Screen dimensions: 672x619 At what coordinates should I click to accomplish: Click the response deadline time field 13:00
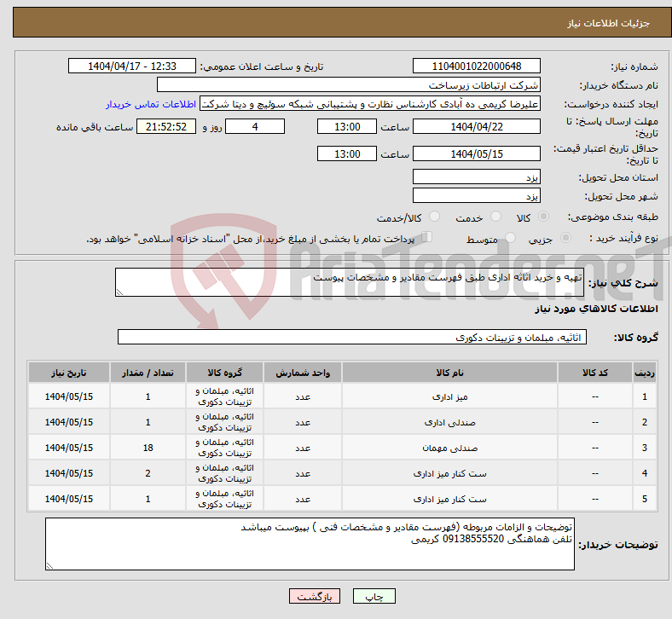[347, 127]
